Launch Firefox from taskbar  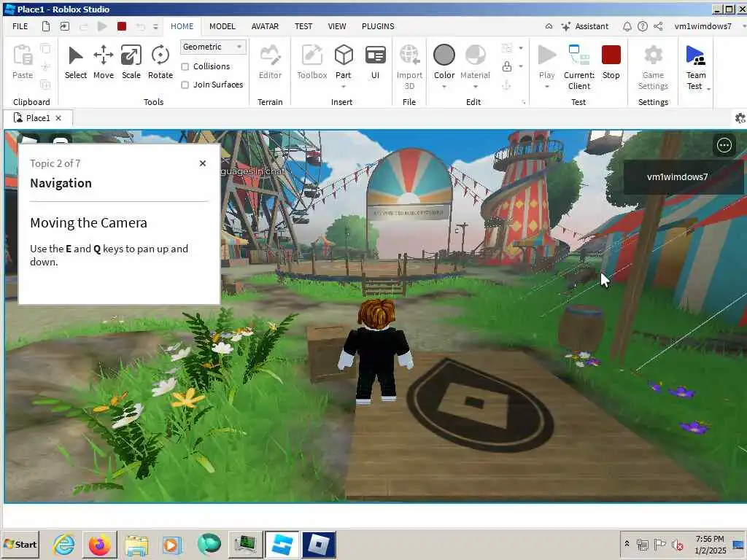tap(99, 544)
